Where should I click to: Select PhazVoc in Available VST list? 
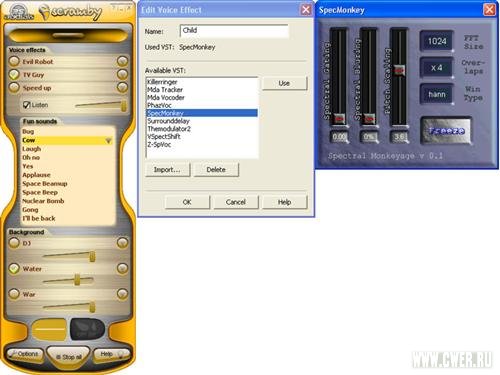[x=202, y=105]
